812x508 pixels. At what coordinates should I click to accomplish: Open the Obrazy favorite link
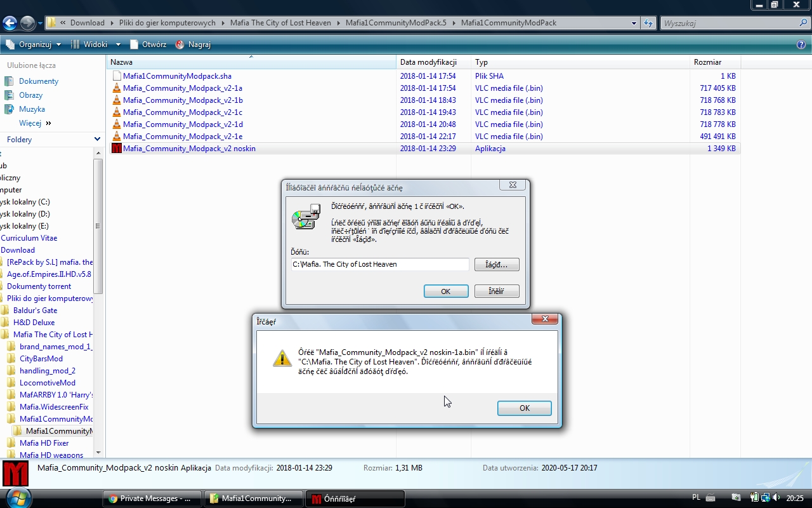30,95
